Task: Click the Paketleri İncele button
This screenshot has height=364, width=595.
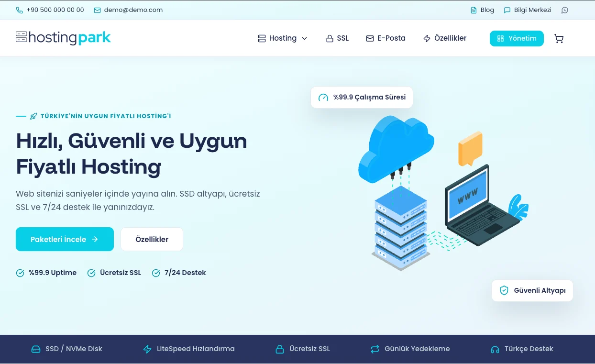Action: click(65, 239)
